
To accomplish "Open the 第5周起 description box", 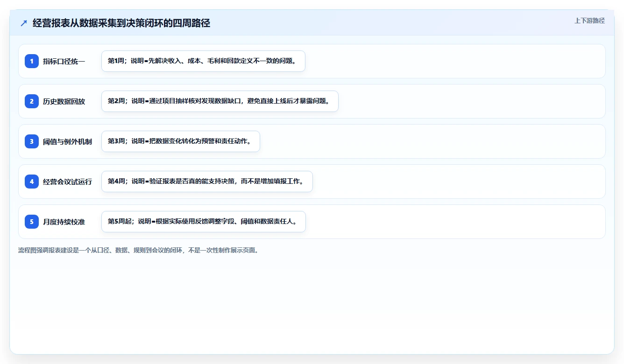I will pyautogui.click(x=203, y=222).
